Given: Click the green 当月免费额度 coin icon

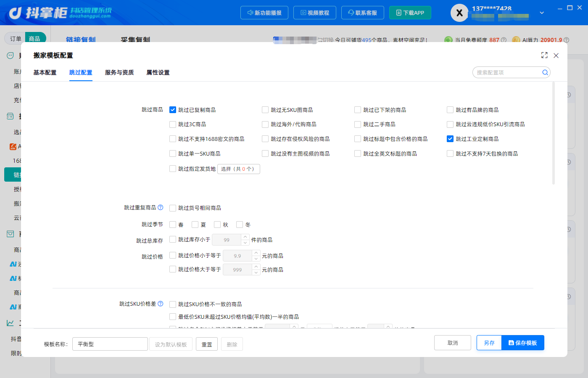Looking at the screenshot, I should coord(448,40).
